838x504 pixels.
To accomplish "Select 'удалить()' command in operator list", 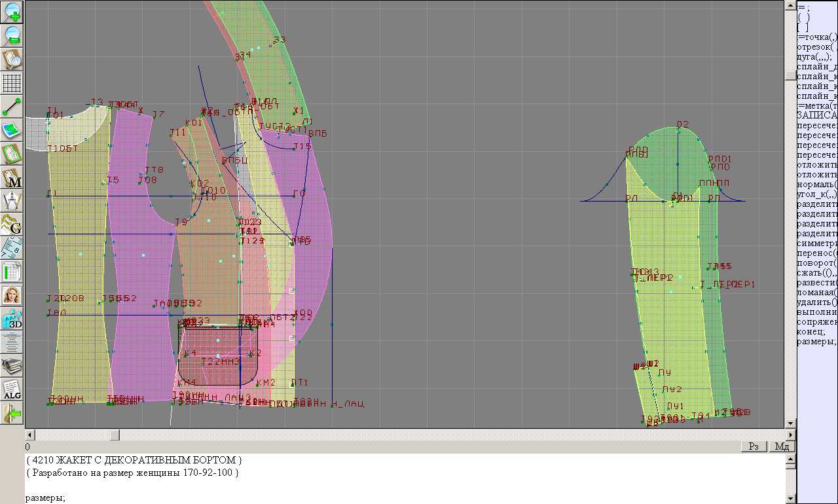I will pos(816,302).
